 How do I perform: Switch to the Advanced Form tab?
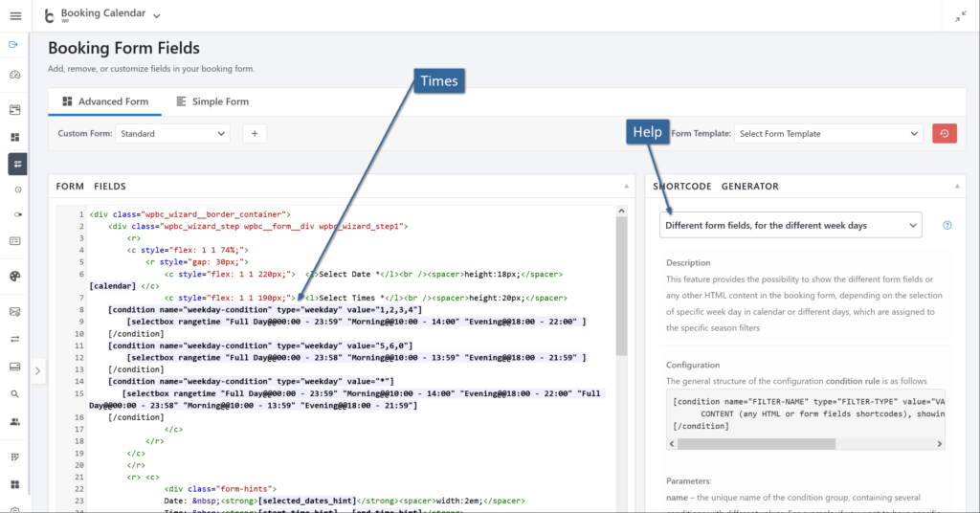click(105, 101)
